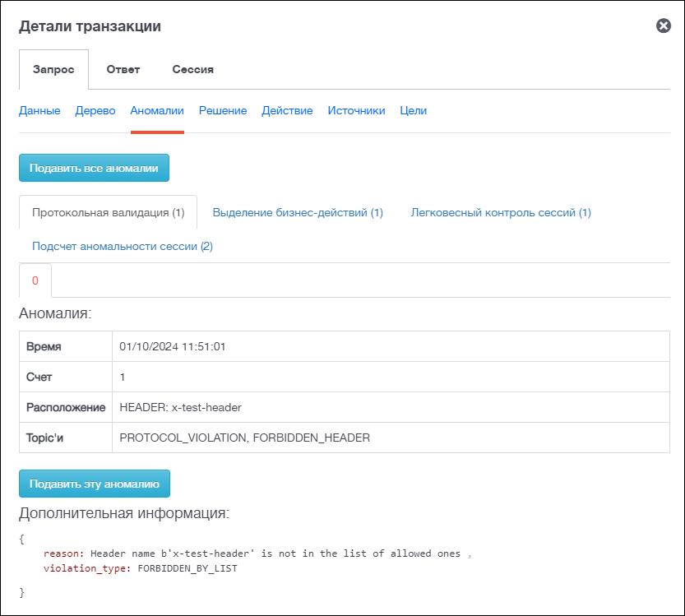Screen dimensions: 685x616
Task: Select Выделение бизнес-действий (1) tab
Action: (x=298, y=213)
